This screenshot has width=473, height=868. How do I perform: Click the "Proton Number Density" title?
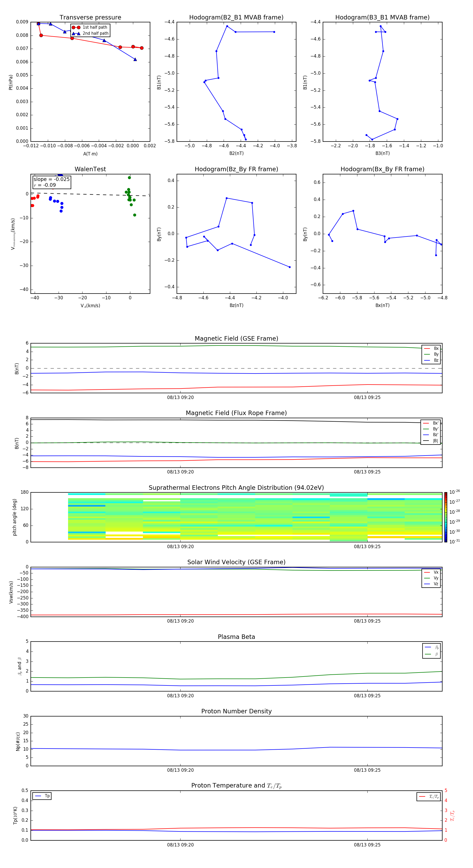coord(236,711)
